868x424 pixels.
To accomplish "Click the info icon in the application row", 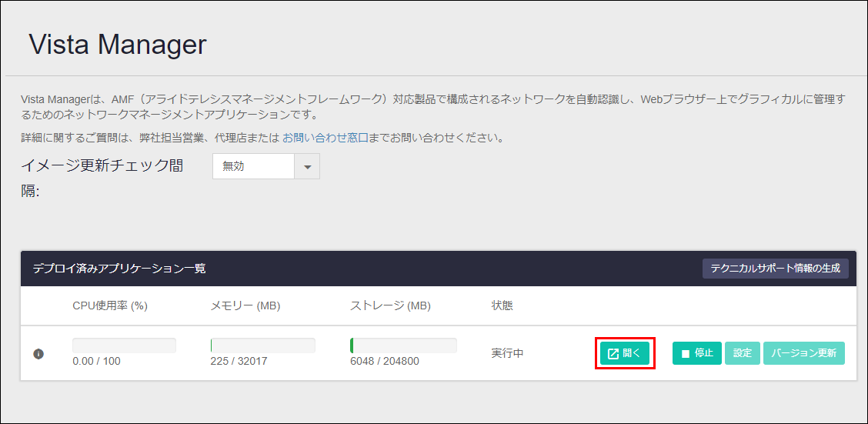I will pyautogui.click(x=38, y=353).
